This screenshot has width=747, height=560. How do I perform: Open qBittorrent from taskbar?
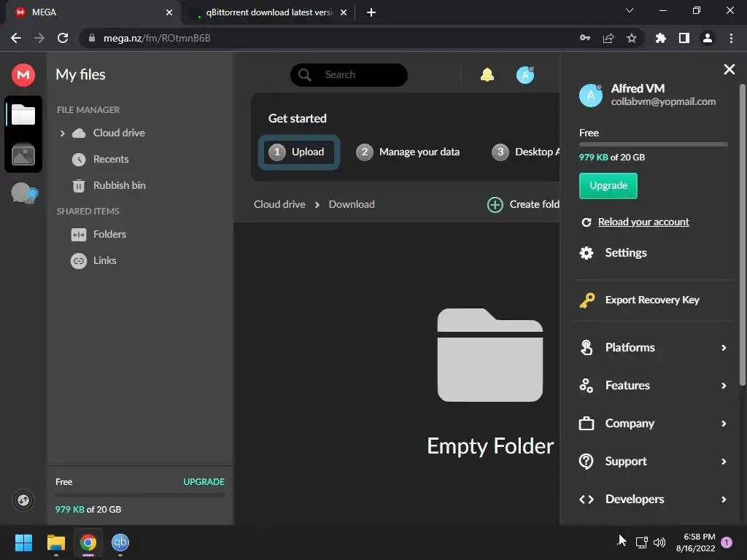pos(120,542)
